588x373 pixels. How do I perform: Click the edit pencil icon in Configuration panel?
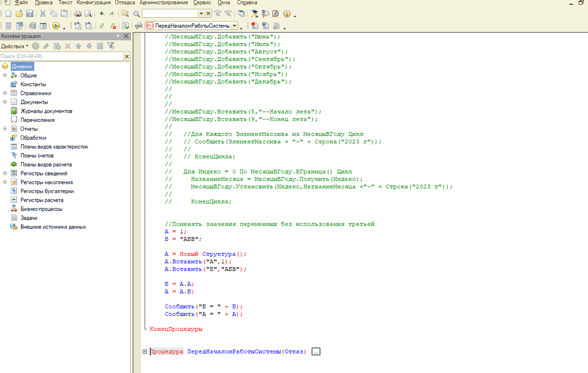(46, 46)
